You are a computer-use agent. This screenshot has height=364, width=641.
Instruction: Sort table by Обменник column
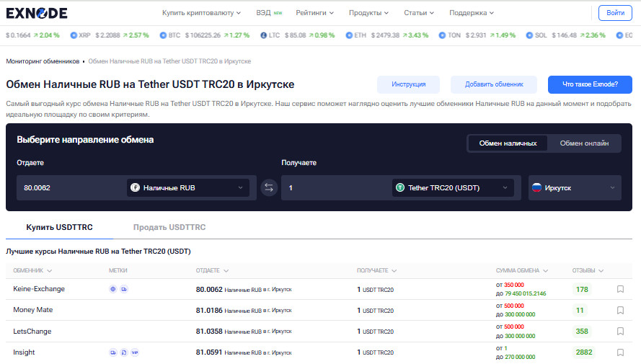point(32,270)
